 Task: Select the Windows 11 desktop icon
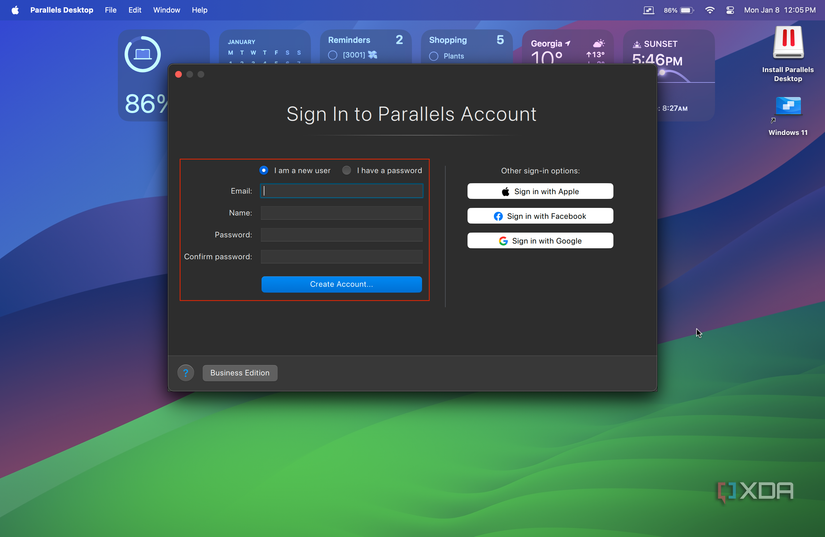tap(788, 116)
